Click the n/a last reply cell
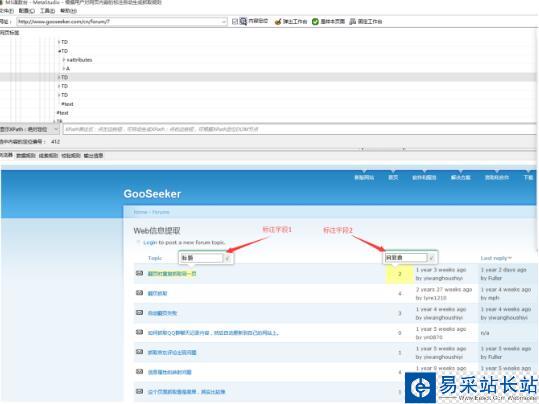 [x=485, y=333]
